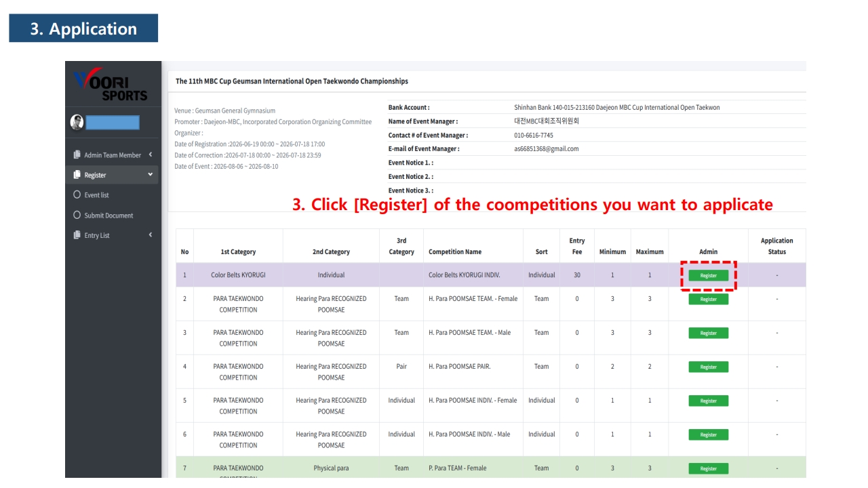Click the Physical para category cell
Screen dimensions: 868x488
[x=331, y=468]
